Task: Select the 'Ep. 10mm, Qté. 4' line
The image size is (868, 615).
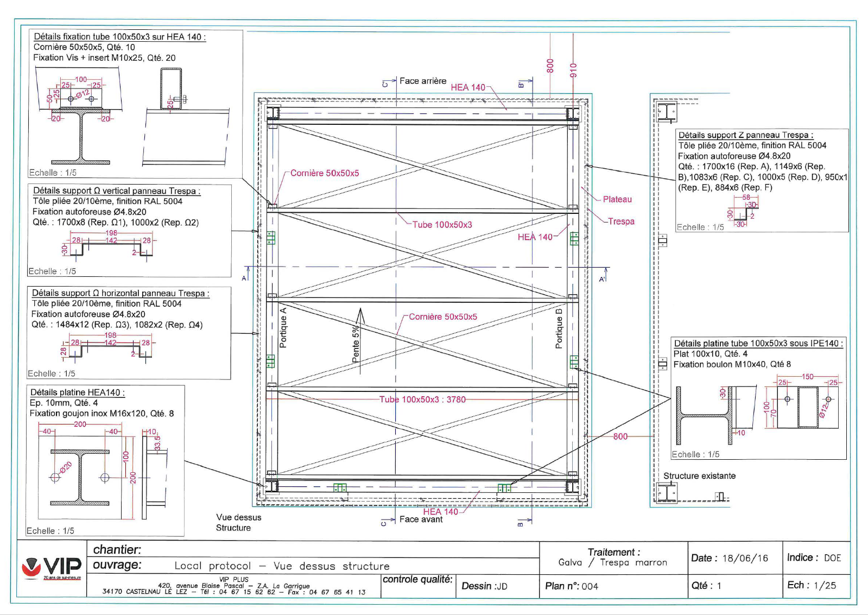Action: [x=64, y=403]
